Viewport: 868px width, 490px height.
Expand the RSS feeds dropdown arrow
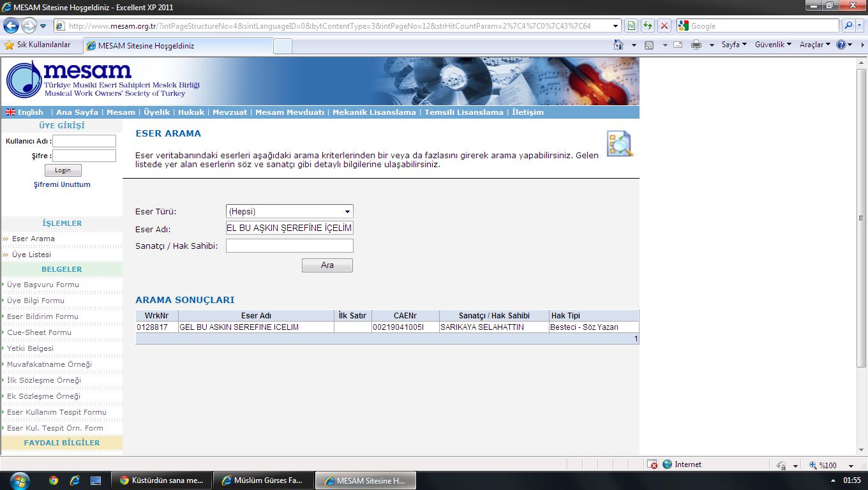pyautogui.click(x=665, y=45)
